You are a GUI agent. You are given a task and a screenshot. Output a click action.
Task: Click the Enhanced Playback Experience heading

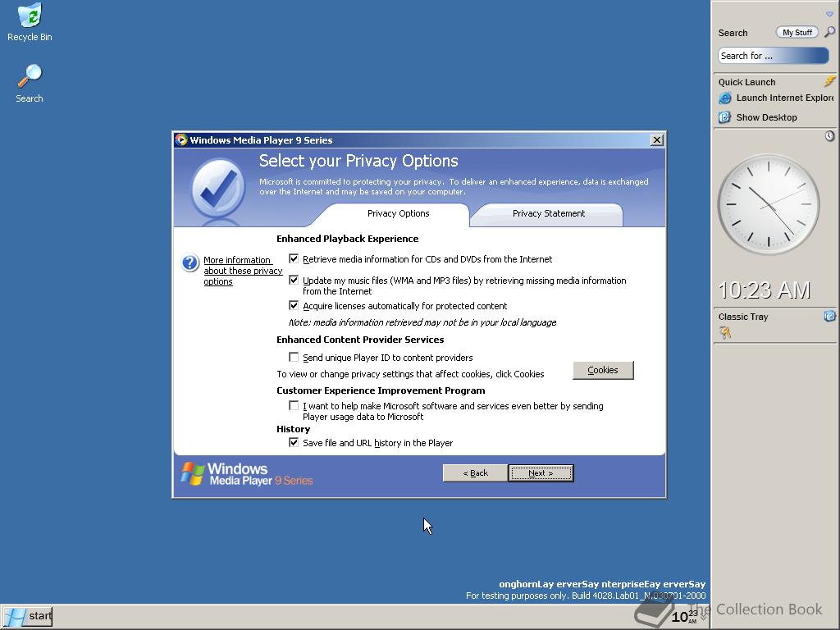pyautogui.click(x=347, y=239)
